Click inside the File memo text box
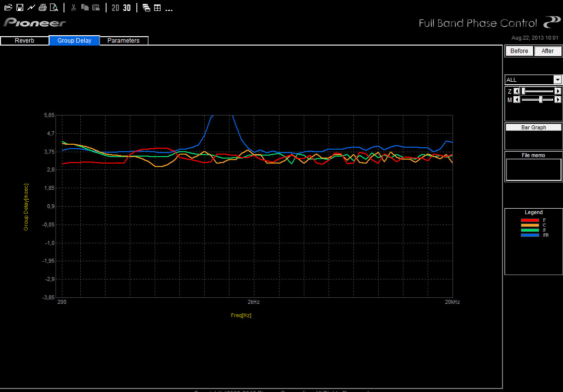563x392 pixels. coord(533,169)
